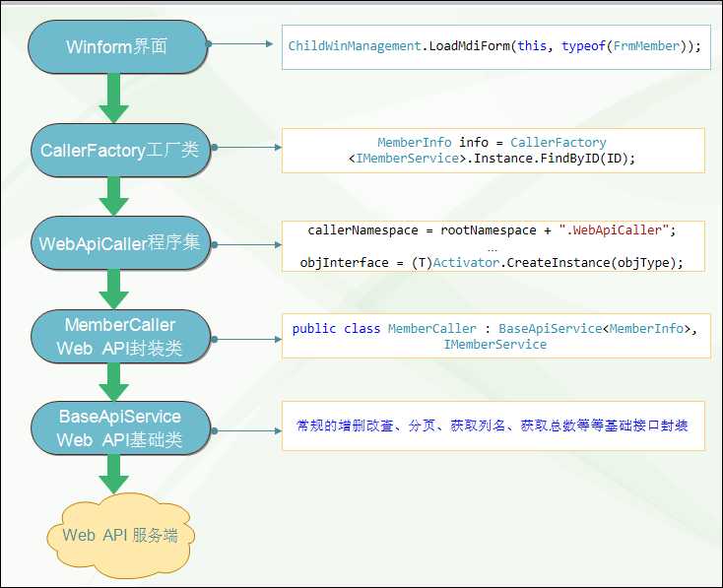Select the Winform界面 node
This screenshot has width=723, height=588.
pos(117,46)
